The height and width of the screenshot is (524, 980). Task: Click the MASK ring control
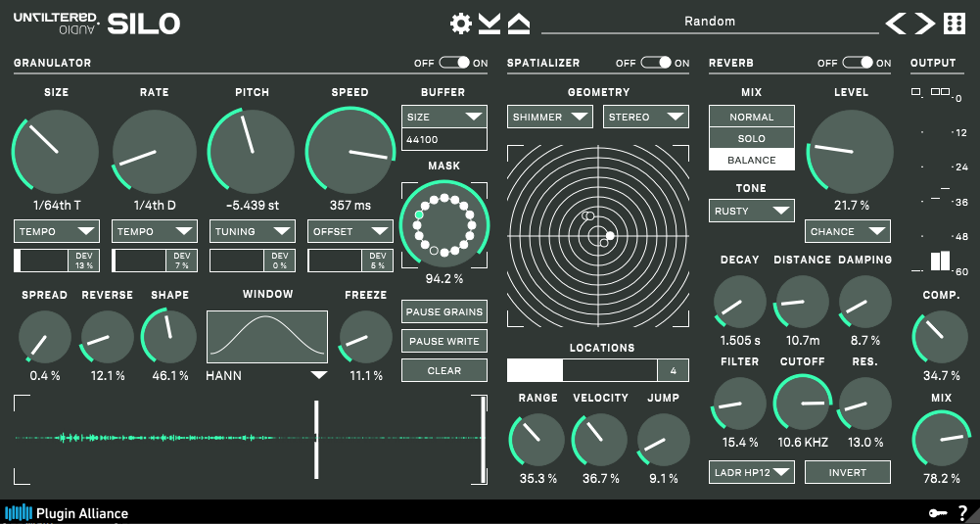coord(444,225)
